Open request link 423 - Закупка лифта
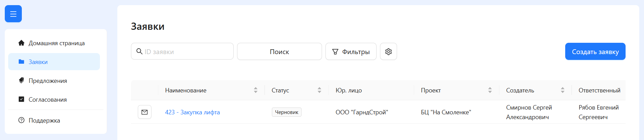 192,112
